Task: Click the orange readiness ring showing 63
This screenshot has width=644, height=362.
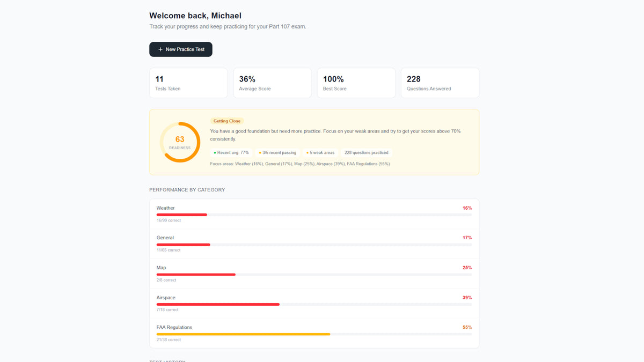Action: (180, 142)
